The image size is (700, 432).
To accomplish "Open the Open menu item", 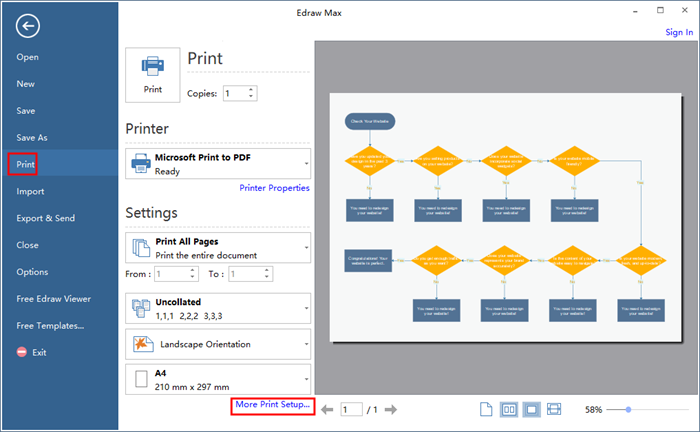I will (x=28, y=57).
